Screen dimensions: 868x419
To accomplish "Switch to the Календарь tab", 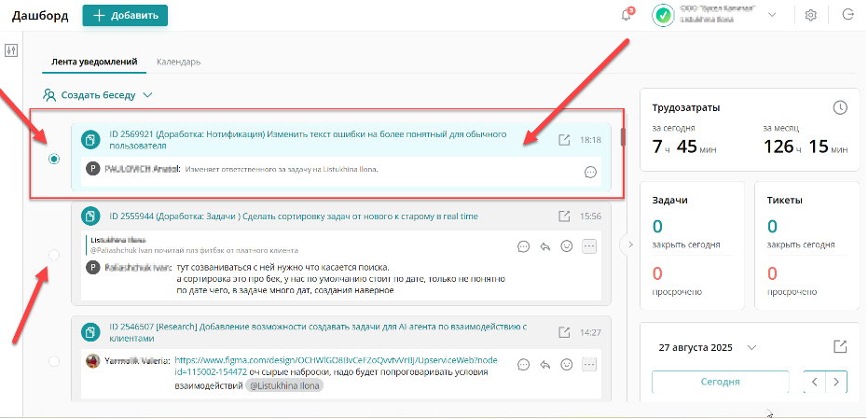I will pos(178,62).
